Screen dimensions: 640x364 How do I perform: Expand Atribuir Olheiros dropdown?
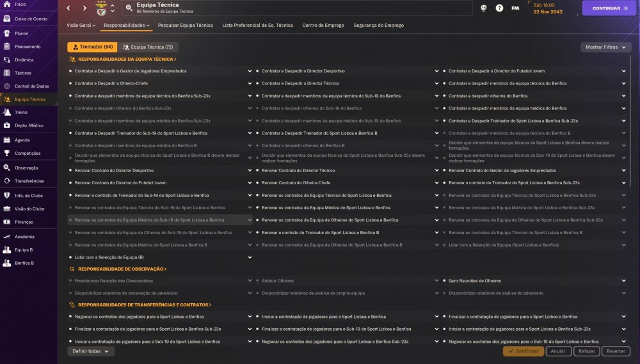tap(436, 281)
